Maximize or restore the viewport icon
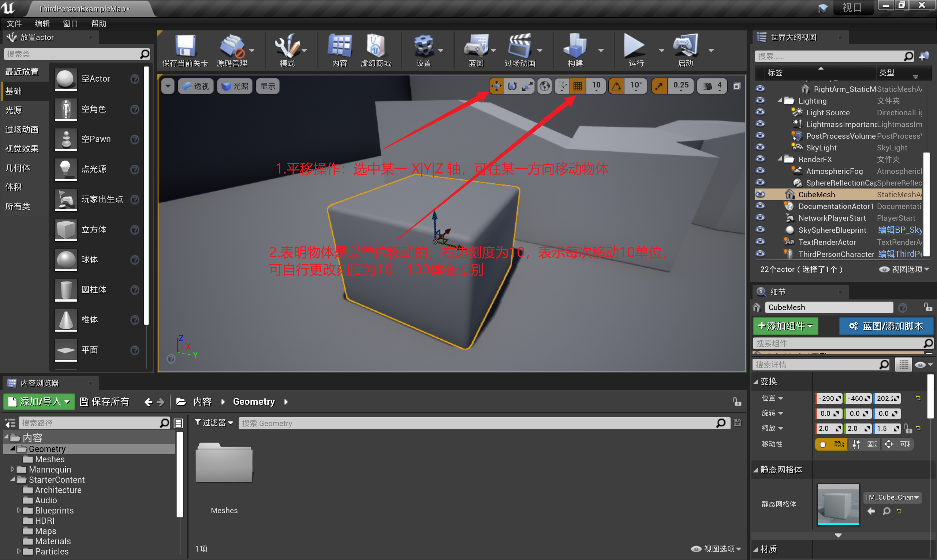The height and width of the screenshot is (560, 937). [737, 86]
